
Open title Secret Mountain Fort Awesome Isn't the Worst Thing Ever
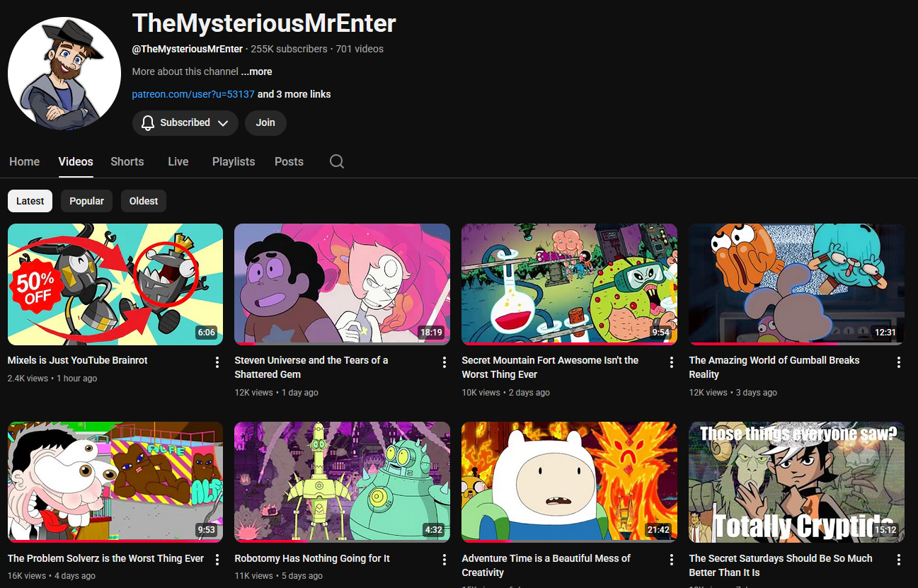coord(550,367)
